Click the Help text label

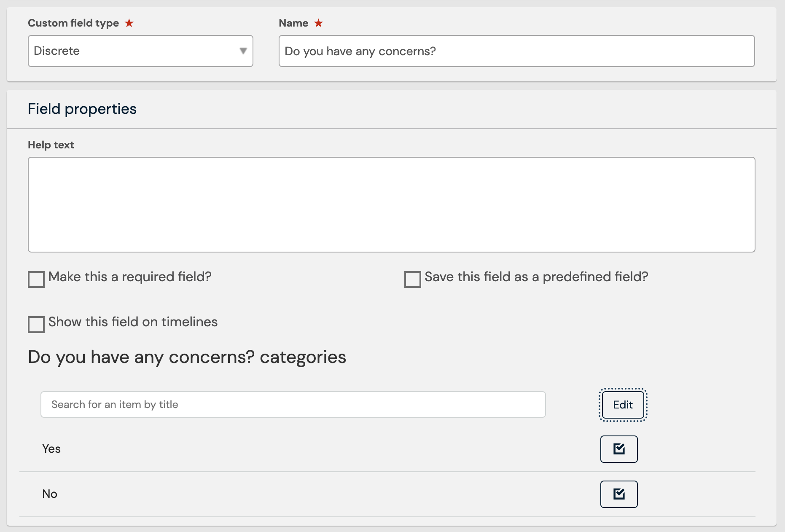(51, 145)
